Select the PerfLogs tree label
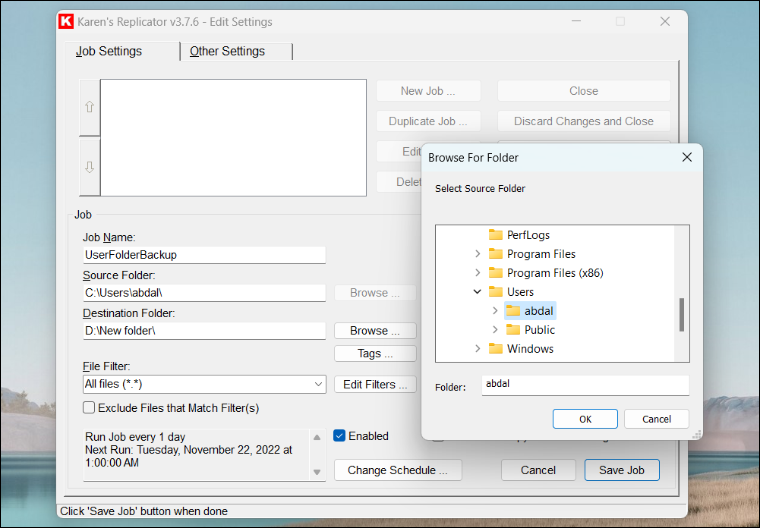The width and height of the screenshot is (760, 528). [528, 235]
